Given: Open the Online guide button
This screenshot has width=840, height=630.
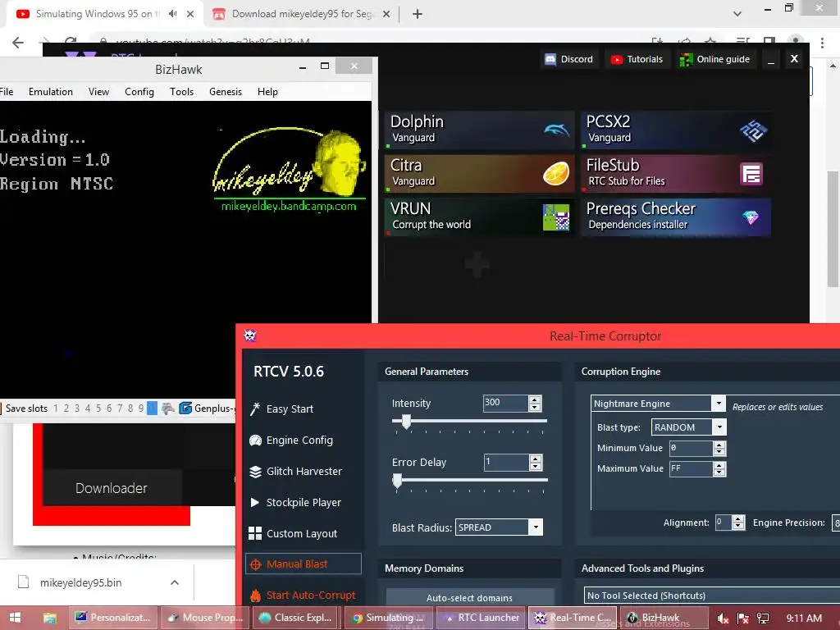Looking at the screenshot, I should [x=714, y=59].
